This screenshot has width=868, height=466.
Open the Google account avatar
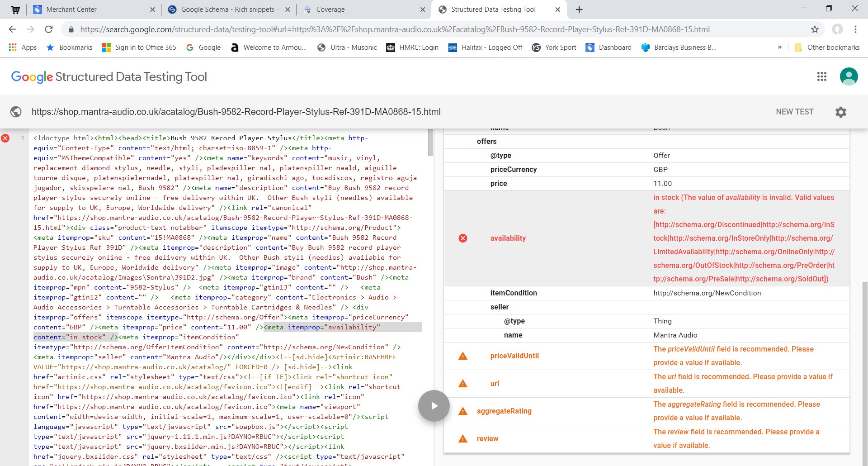point(849,76)
